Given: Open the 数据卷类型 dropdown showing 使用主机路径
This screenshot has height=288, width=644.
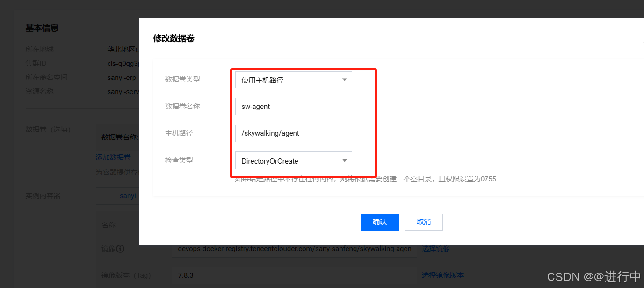Looking at the screenshot, I should pyautogui.click(x=294, y=80).
